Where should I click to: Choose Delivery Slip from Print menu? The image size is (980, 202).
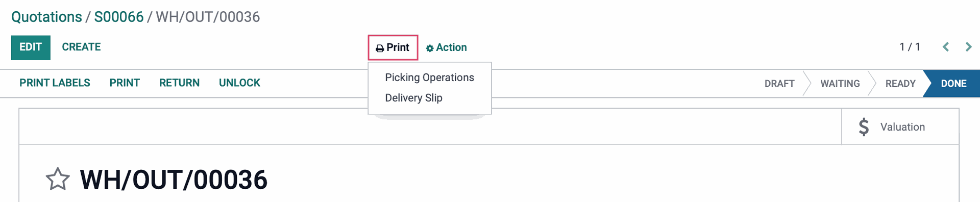(x=413, y=98)
